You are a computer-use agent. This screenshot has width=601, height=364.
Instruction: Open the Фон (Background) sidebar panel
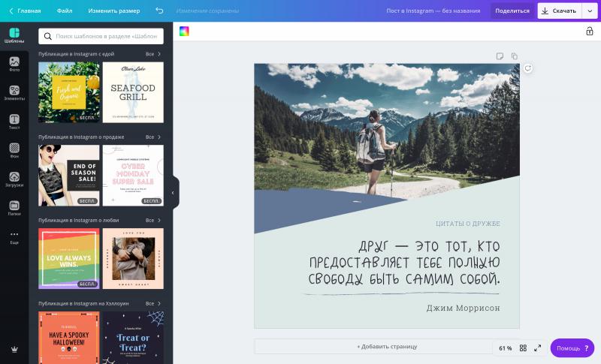point(14,151)
